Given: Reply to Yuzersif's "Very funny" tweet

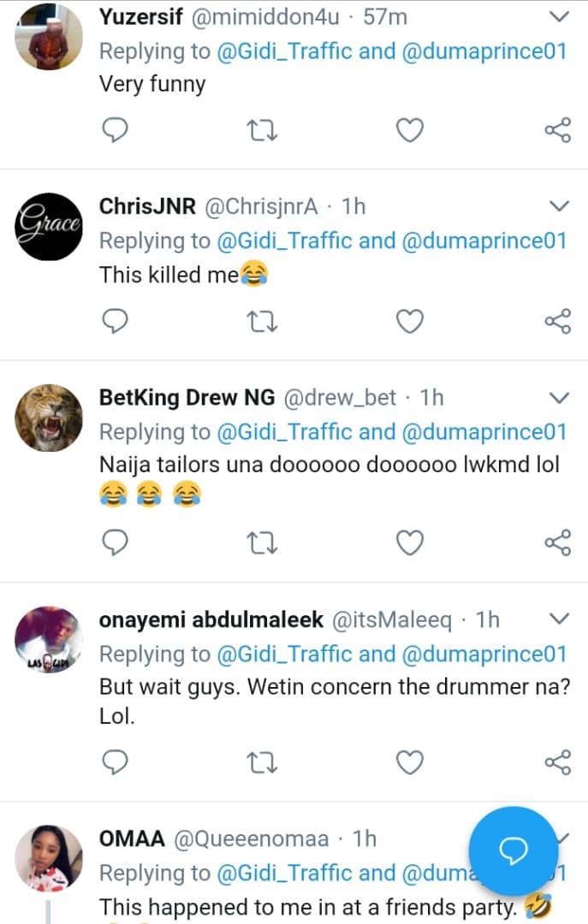Looking at the screenshot, I should (x=115, y=130).
